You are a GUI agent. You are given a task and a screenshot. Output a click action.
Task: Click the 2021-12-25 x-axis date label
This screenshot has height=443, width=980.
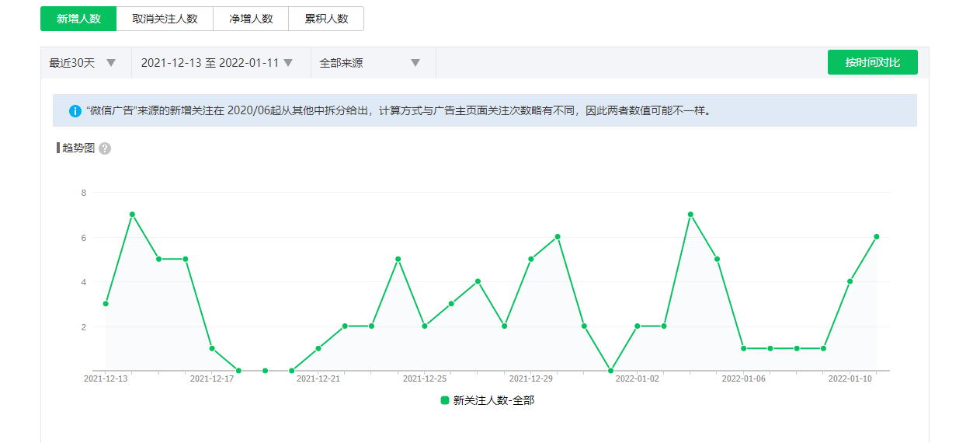(425, 379)
